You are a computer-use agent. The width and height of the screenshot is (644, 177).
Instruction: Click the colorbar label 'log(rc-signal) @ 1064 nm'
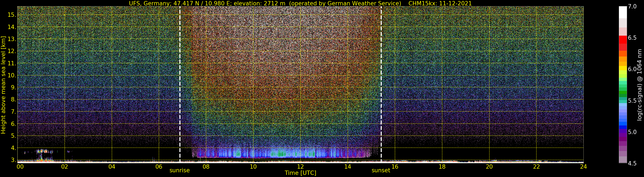pyautogui.click(x=639, y=85)
